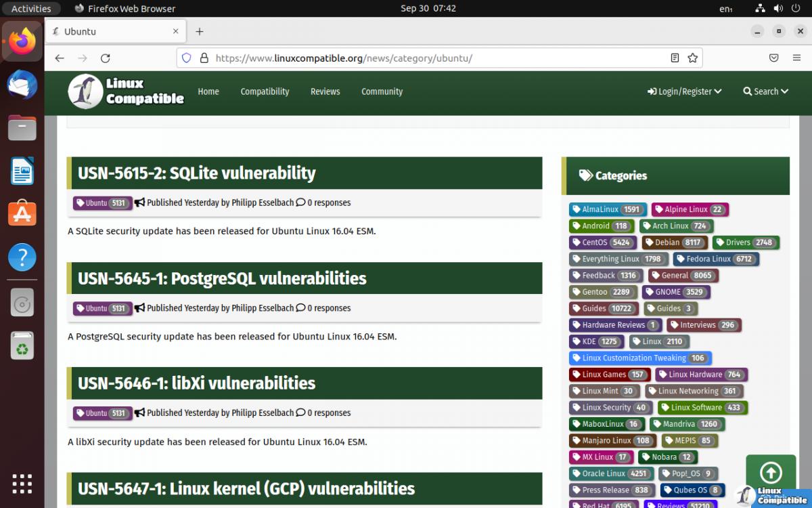
Task: Expand the Login/Register dropdown
Action: (684, 91)
